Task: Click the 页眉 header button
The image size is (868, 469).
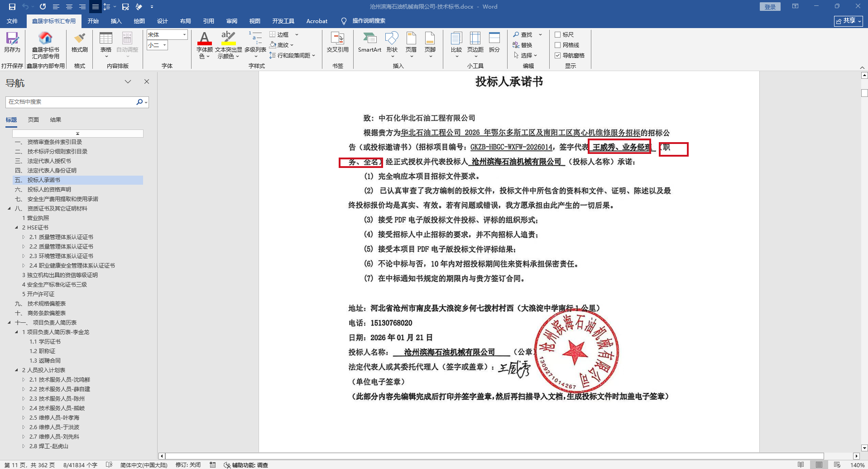Action: (x=411, y=44)
